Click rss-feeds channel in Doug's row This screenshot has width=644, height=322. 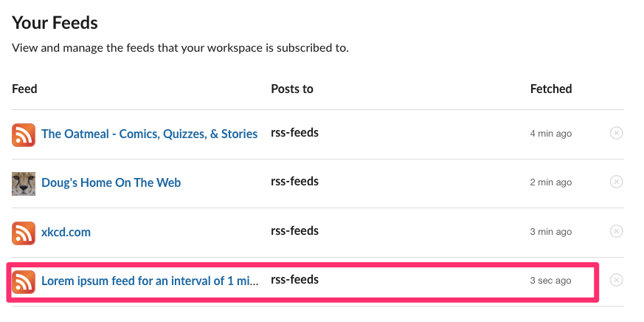click(294, 182)
